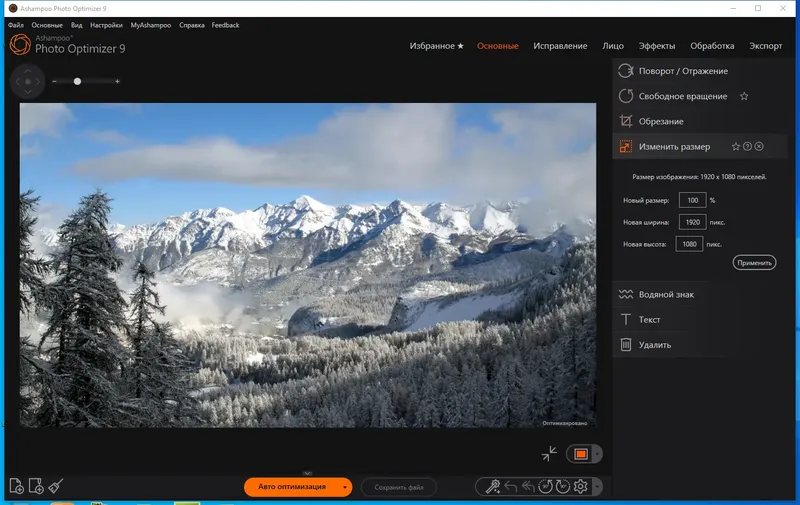Switch to the Обработка tab
The width and height of the screenshot is (800, 505).
pos(712,46)
